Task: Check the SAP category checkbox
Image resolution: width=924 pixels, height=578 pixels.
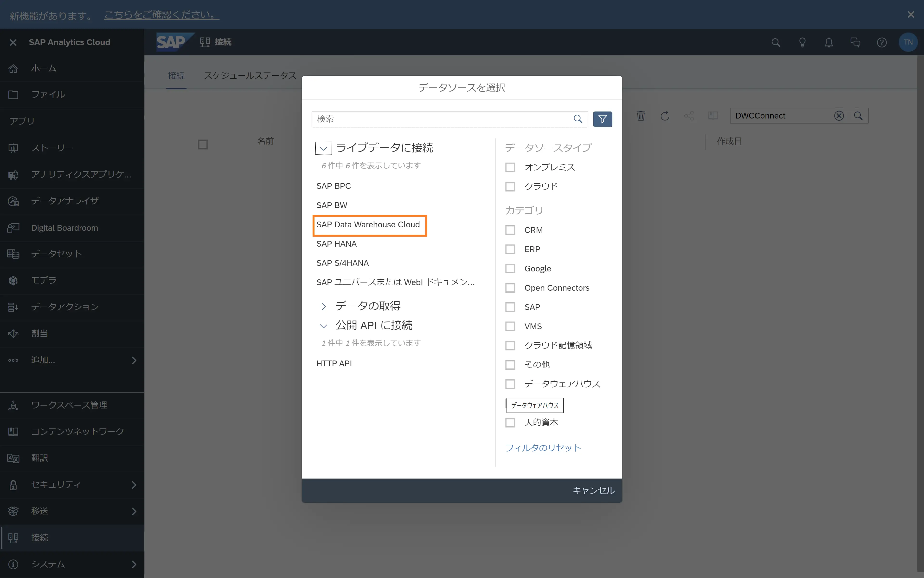Action: (x=510, y=307)
